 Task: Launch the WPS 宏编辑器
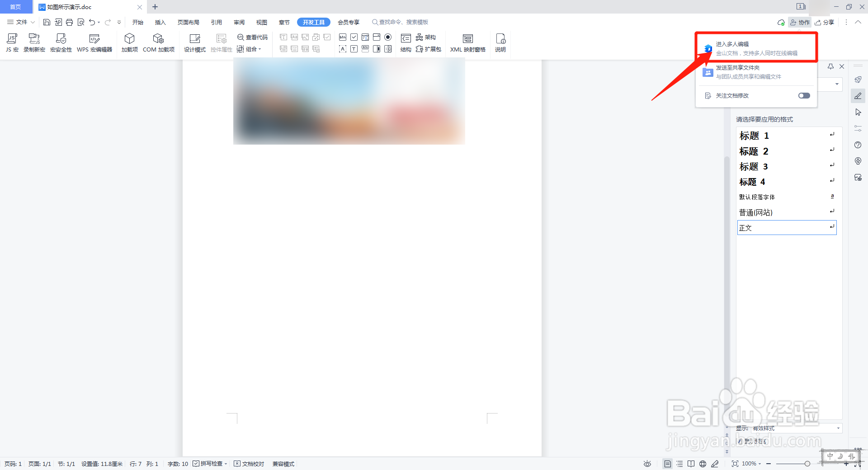pyautogui.click(x=94, y=43)
